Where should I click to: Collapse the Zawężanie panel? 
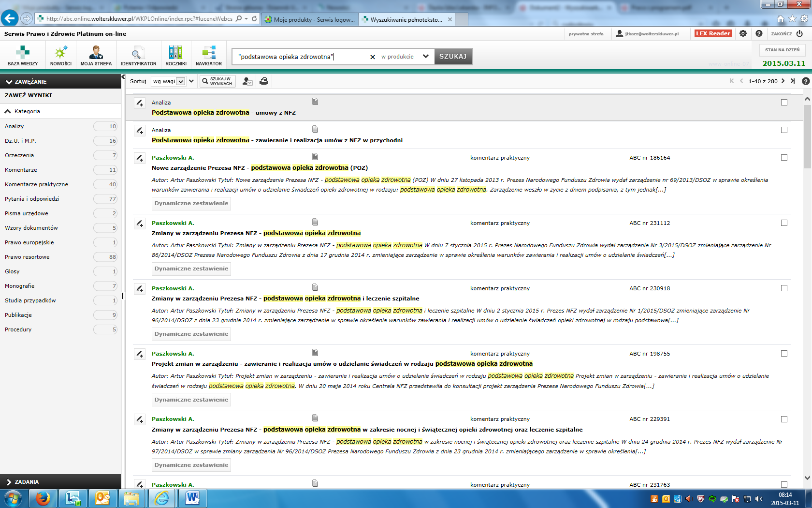tap(60, 82)
